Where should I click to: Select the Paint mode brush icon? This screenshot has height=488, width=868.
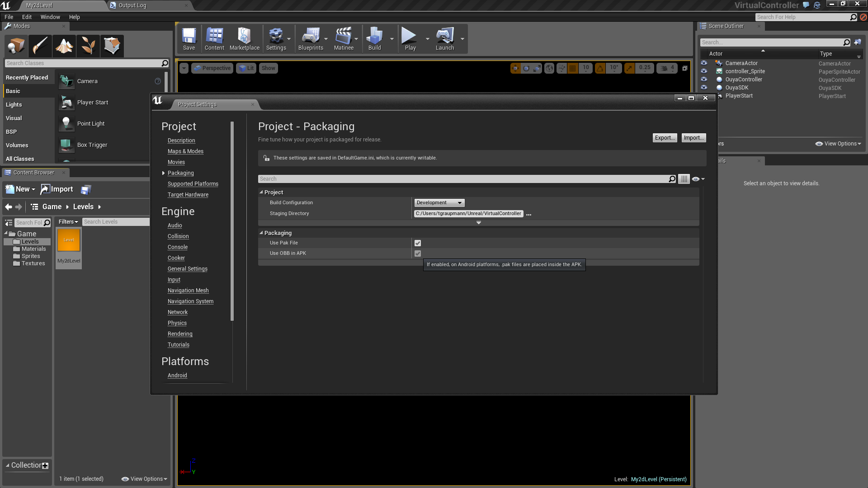tap(40, 46)
